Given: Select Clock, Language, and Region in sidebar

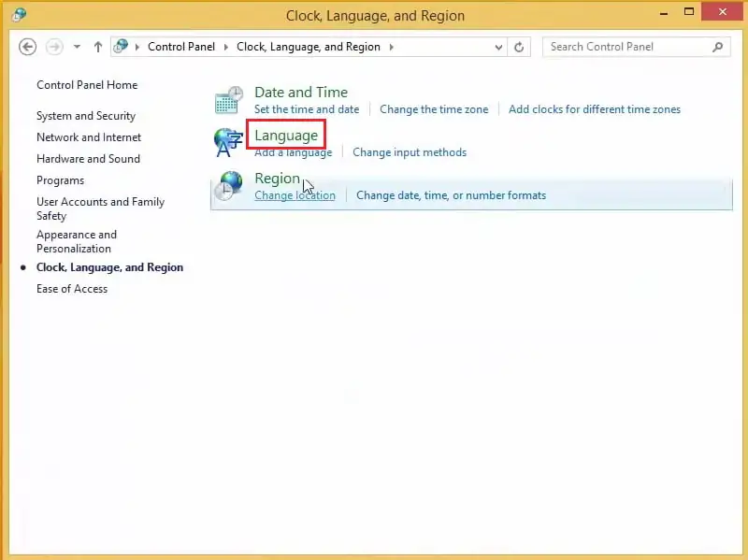Looking at the screenshot, I should (110, 266).
